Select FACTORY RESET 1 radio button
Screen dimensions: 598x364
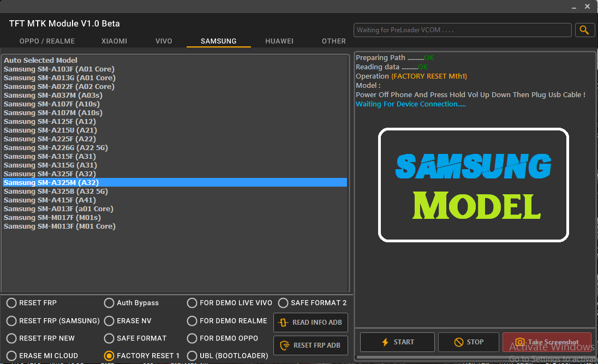[x=141, y=356]
